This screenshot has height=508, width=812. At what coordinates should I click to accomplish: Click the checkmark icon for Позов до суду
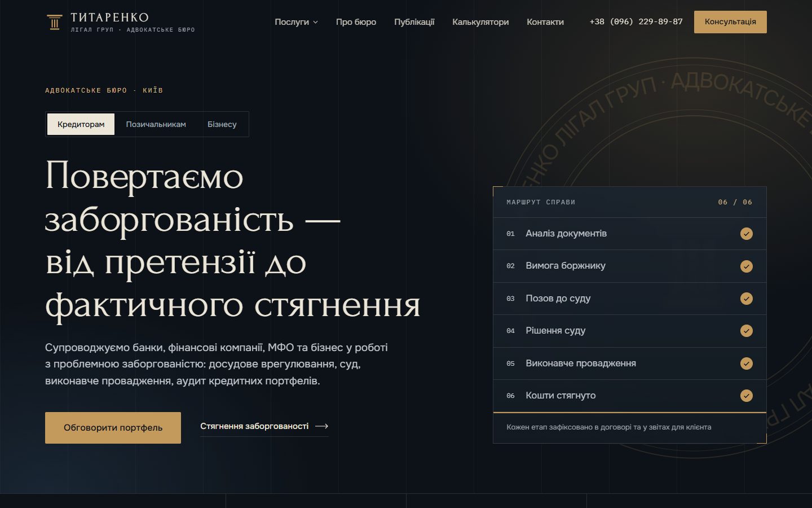pyautogui.click(x=746, y=299)
